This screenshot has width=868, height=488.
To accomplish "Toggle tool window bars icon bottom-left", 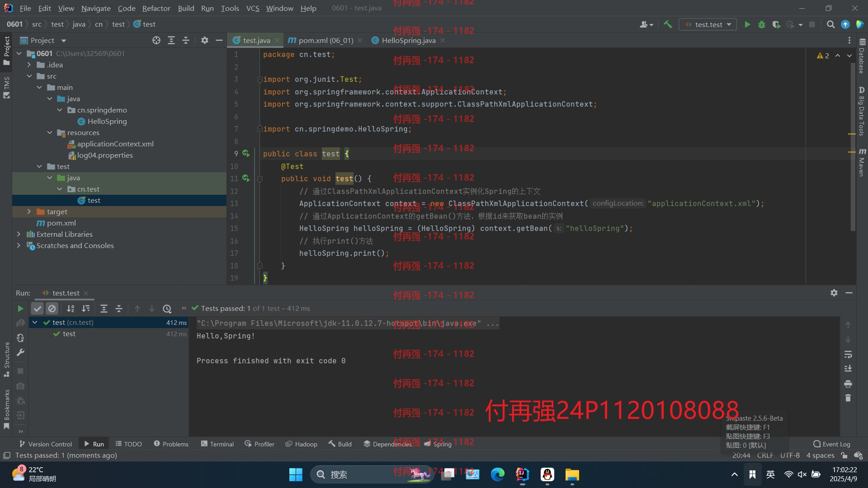I will coord(6,455).
